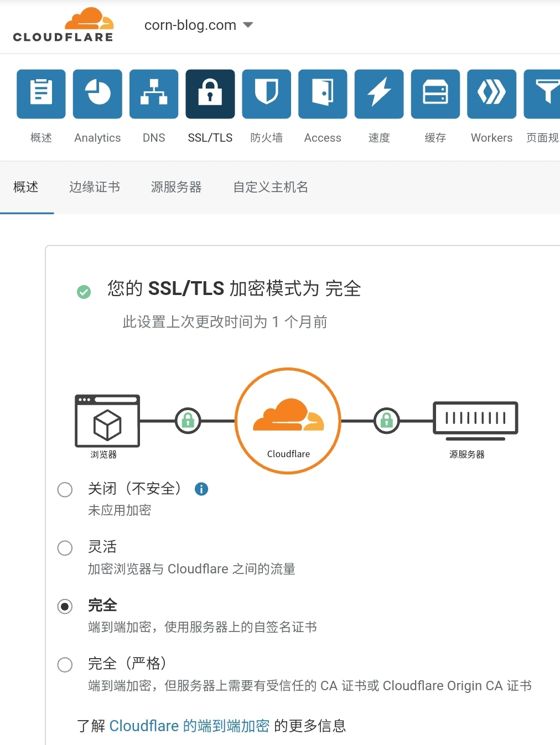
Task: Click the Workers label in navigation
Action: pos(492,138)
